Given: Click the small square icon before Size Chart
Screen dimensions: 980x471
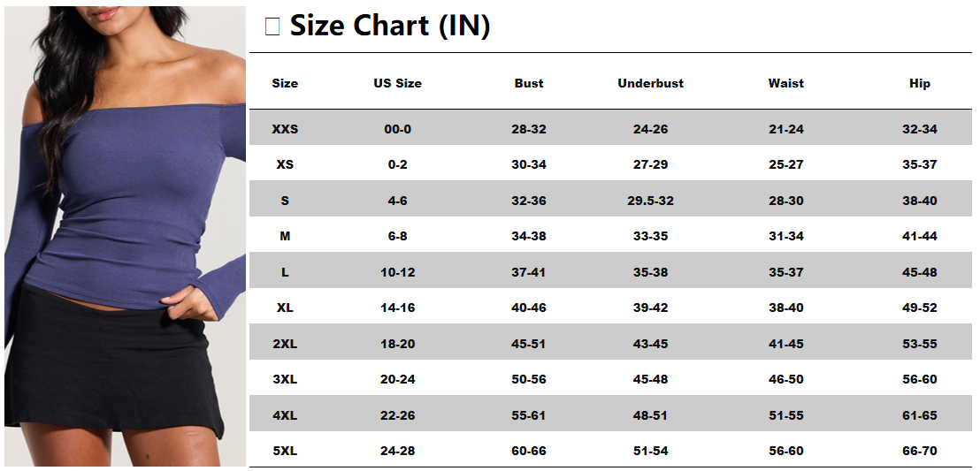Looking at the screenshot, I should point(272,27).
